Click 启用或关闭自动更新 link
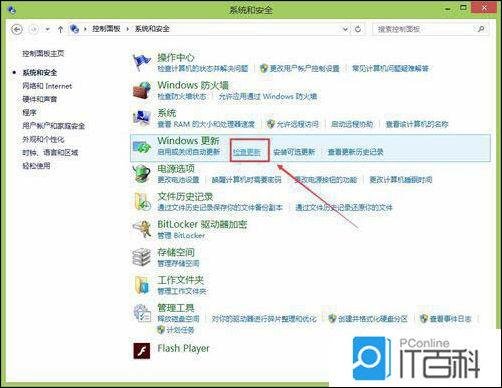 coord(189,152)
